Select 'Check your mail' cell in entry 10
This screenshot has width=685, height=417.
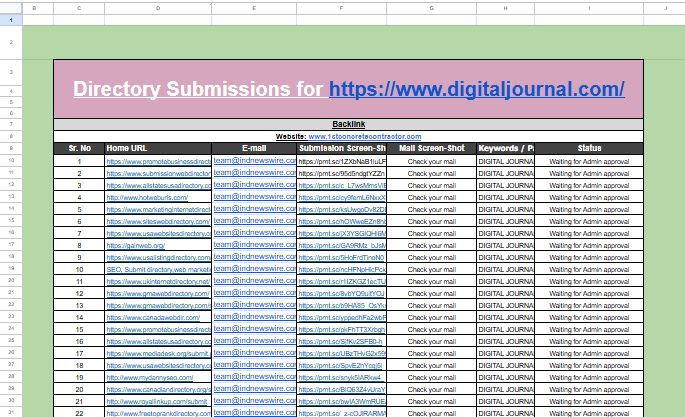pyautogui.click(x=432, y=270)
